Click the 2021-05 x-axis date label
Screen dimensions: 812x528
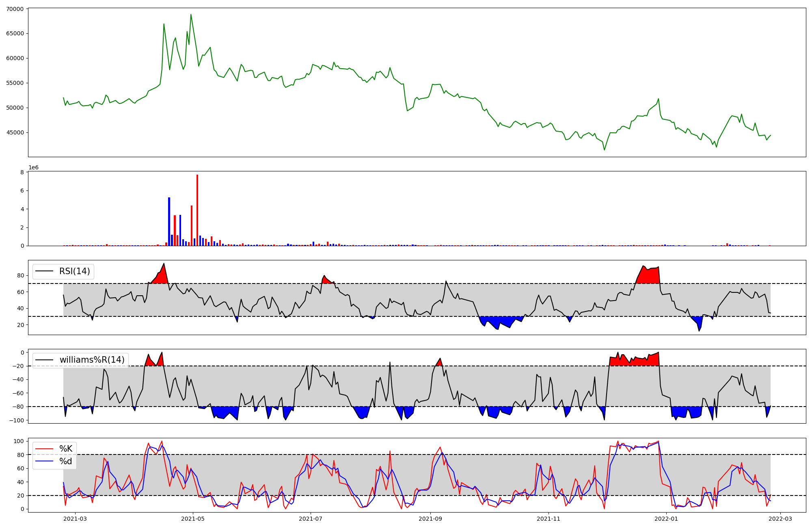point(193,519)
